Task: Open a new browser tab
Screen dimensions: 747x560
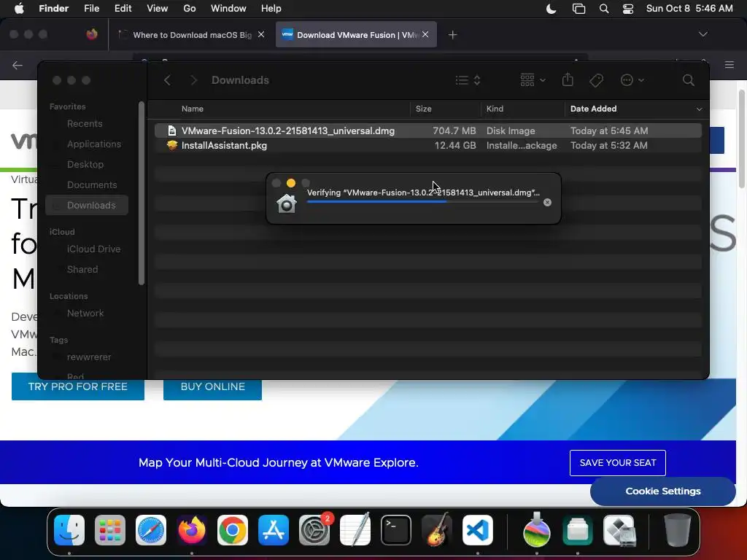Action: (452, 35)
